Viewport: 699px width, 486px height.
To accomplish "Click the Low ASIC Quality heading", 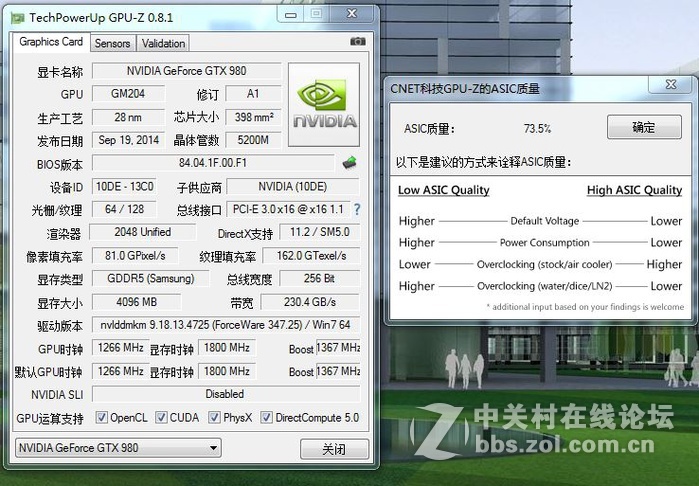I will tap(444, 190).
